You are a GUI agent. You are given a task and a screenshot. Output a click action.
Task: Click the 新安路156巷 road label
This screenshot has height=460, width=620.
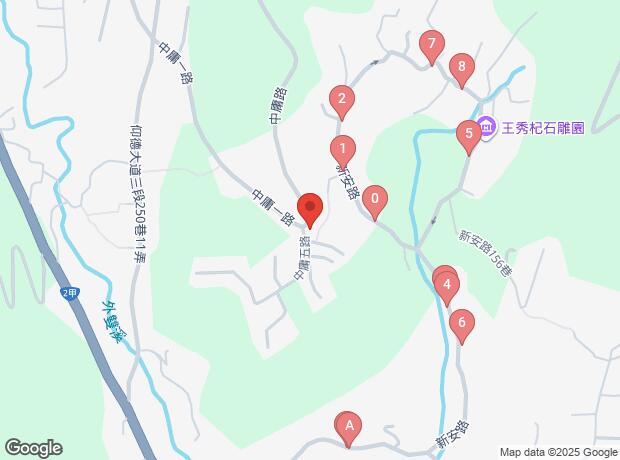pos(486,254)
